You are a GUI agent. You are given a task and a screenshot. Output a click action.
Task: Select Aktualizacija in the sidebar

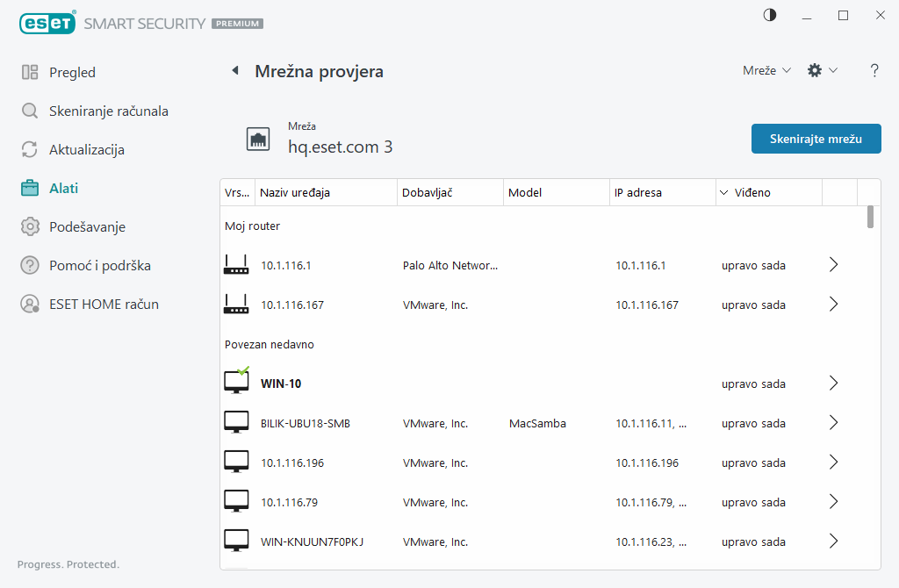(86, 150)
